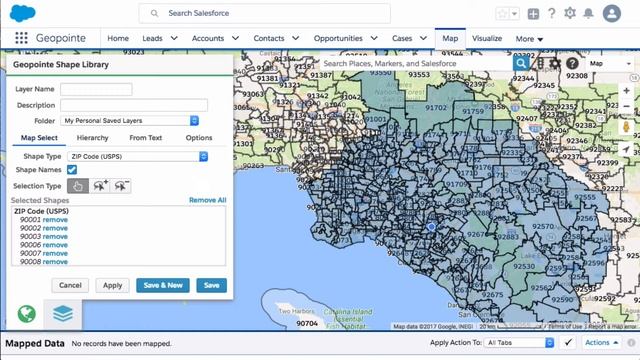
Task: Click the Description input field
Action: (134, 105)
